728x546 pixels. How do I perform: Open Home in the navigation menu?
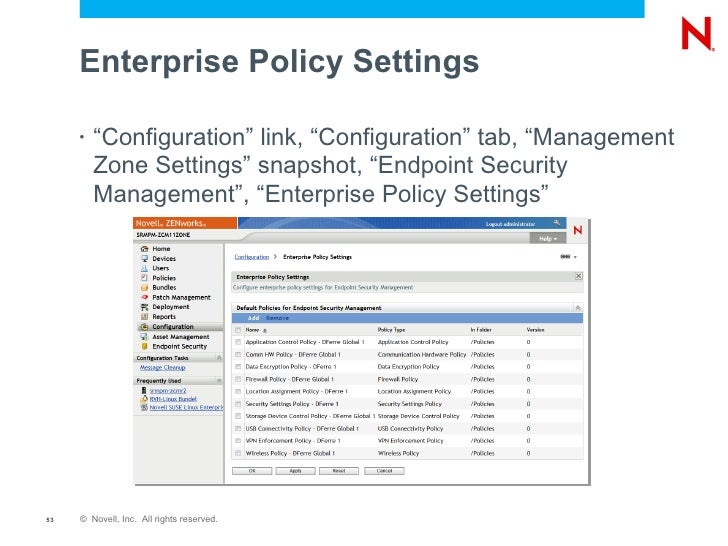coord(161,249)
